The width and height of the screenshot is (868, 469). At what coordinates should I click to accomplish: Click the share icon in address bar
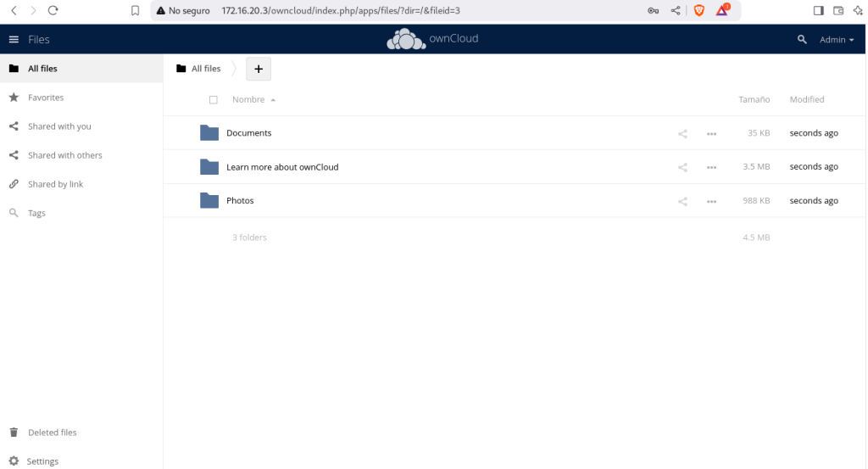pyautogui.click(x=676, y=10)
